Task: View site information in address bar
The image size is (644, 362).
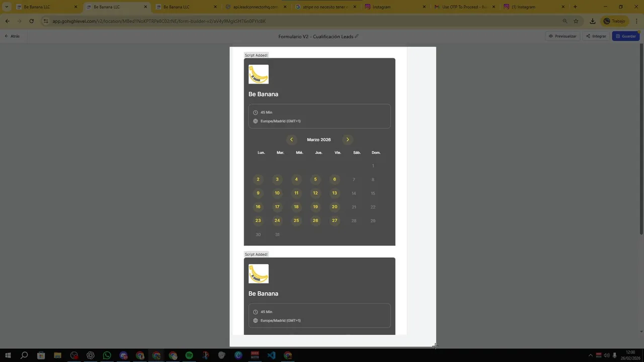Action: tap(46, 21)
